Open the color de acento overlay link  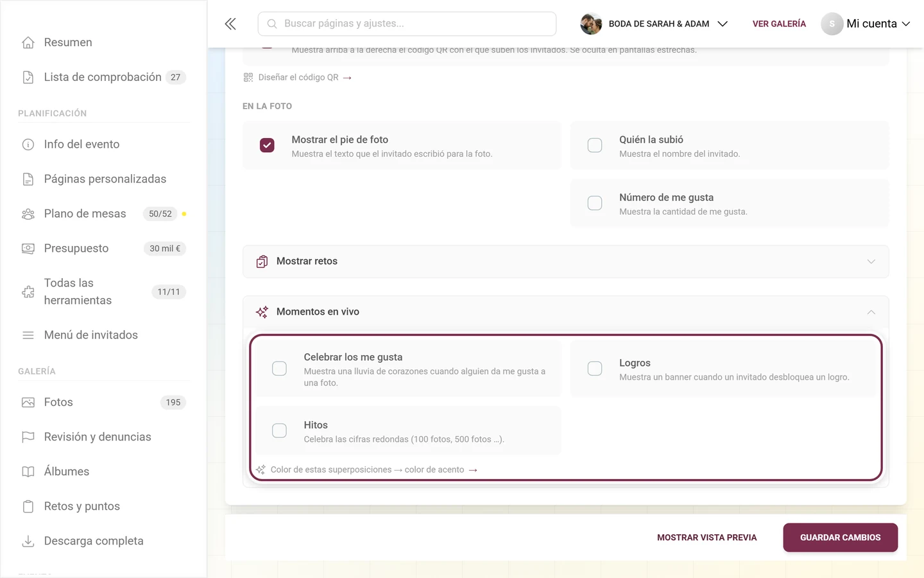[x=367, y=470]
